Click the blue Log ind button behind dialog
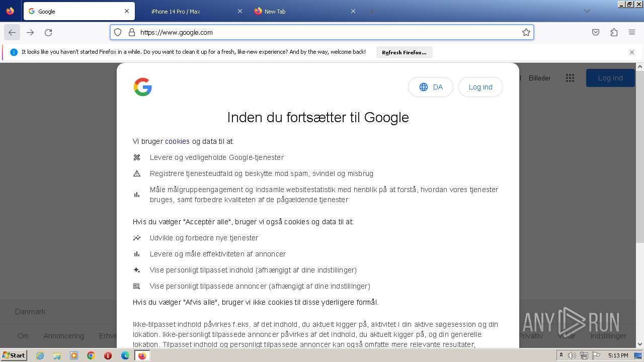Viewport: 644px width, 362px height. [x=610, y=78]
